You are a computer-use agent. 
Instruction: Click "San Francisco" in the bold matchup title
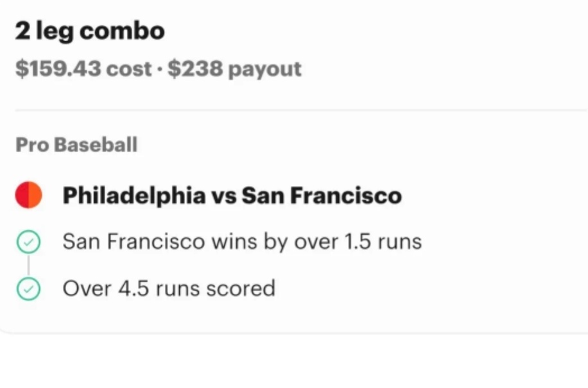[321, 196]
